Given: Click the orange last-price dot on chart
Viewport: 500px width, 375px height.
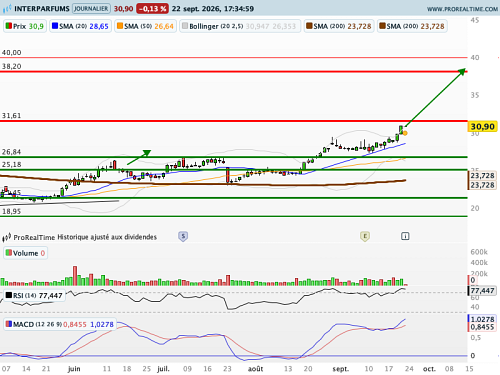Looking at the screenshot, I should [405, 133].
